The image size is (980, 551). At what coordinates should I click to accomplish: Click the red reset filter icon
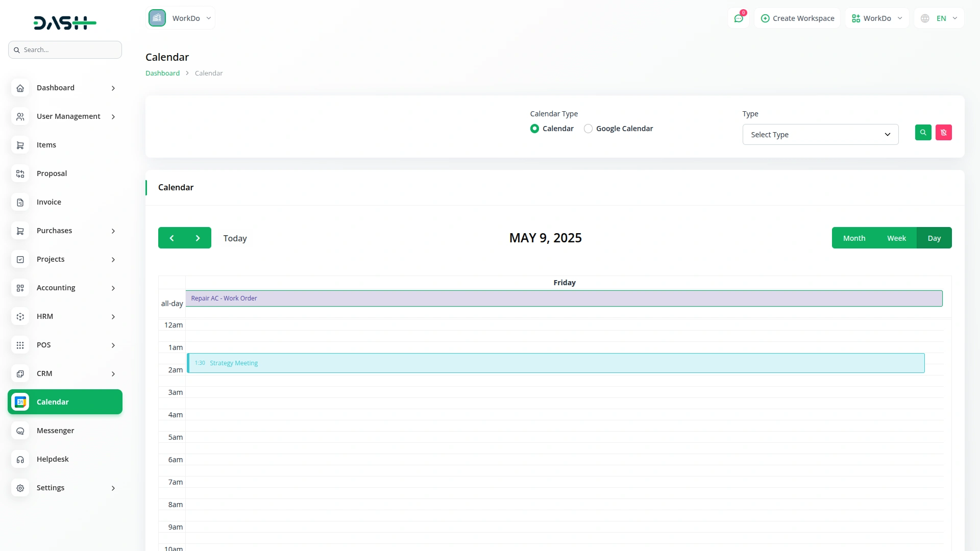943,133
